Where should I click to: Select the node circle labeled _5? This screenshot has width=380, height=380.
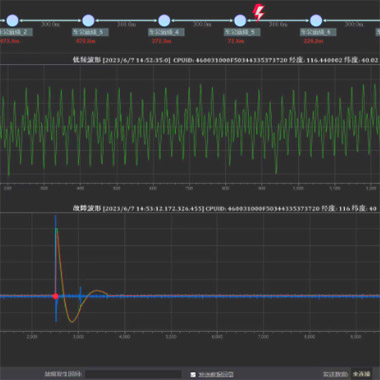point(240,21)
